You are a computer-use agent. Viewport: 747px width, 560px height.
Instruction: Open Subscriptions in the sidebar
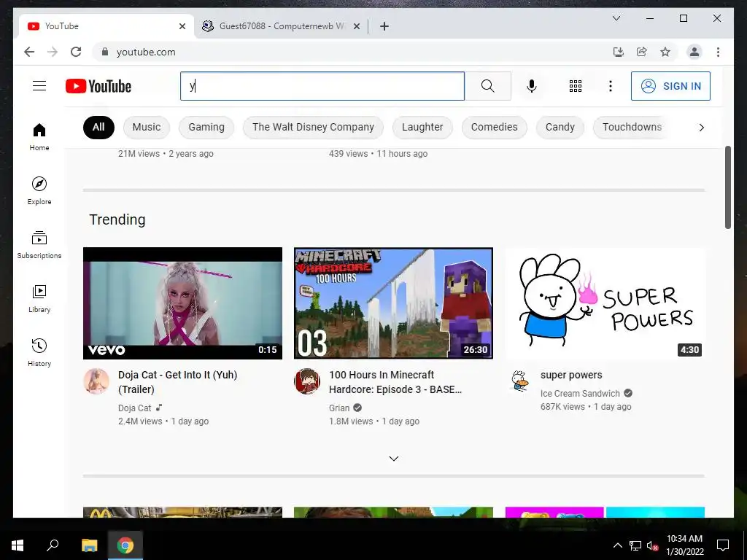39,245
